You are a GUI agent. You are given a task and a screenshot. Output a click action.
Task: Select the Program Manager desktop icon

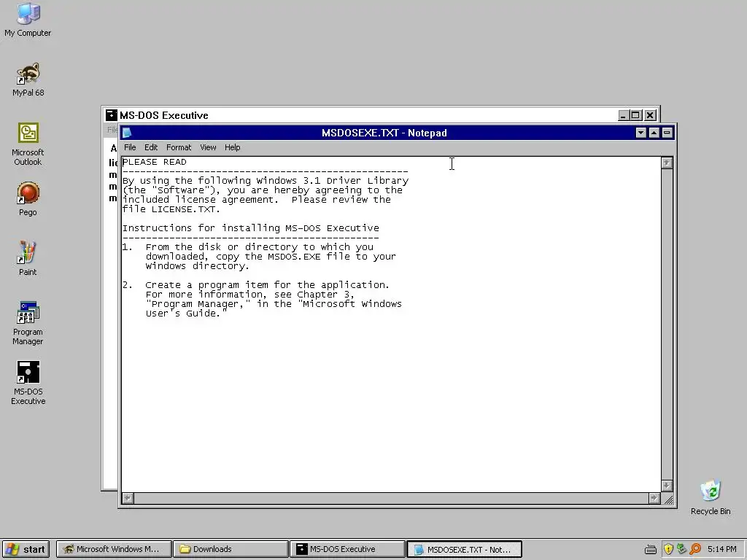pos(28,323)
